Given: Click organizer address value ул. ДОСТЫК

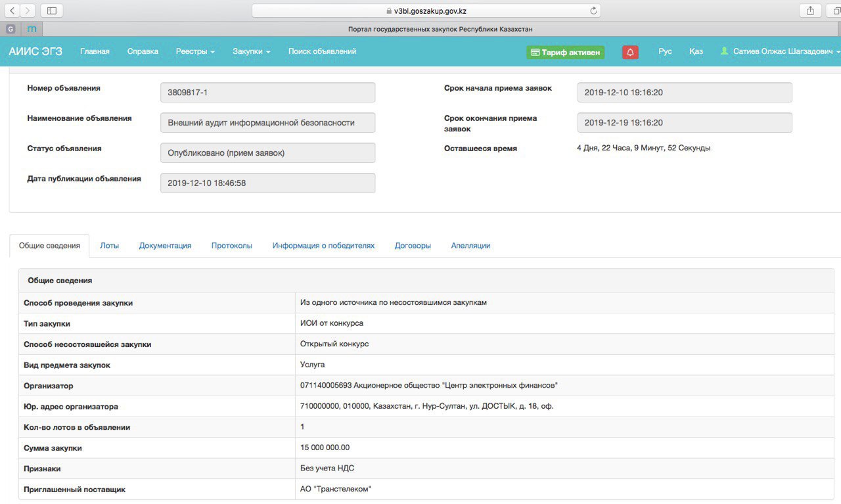Looking at the screenshot, I should [x=426, y=406].
